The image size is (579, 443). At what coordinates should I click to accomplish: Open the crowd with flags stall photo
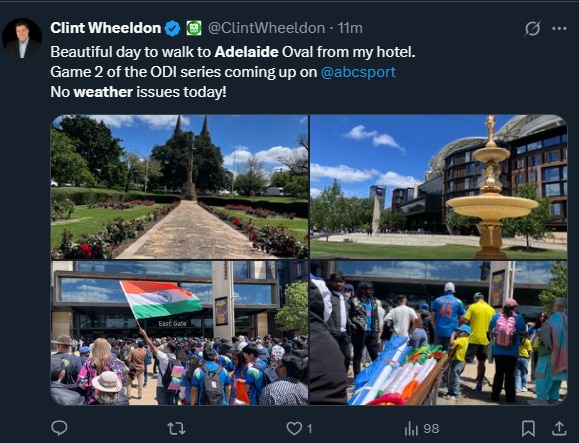pos(438,333)
